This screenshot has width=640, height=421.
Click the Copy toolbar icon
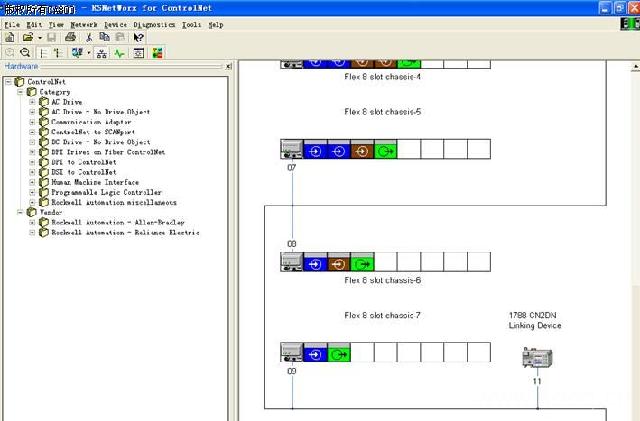(105, 37)
